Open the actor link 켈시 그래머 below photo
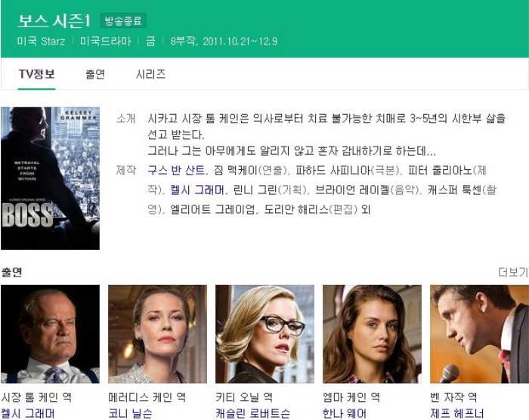Viewport: 529px width, 420px height. [28, 413]
